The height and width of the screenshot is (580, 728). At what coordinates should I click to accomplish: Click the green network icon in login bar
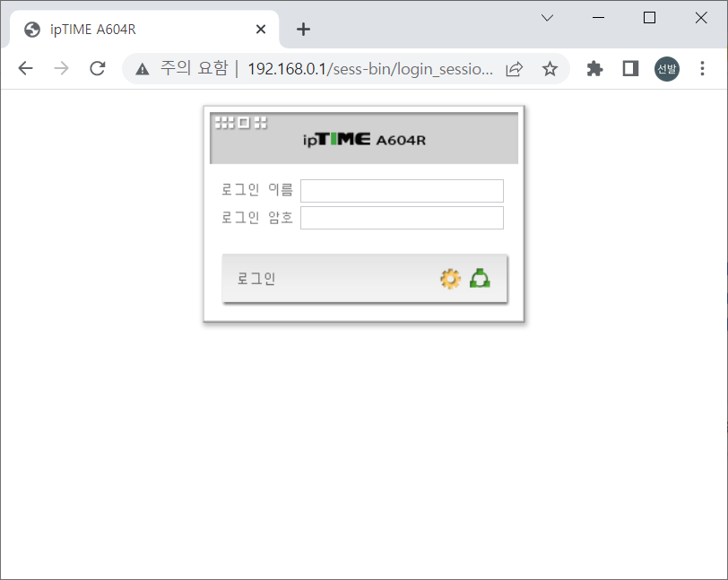480,278
